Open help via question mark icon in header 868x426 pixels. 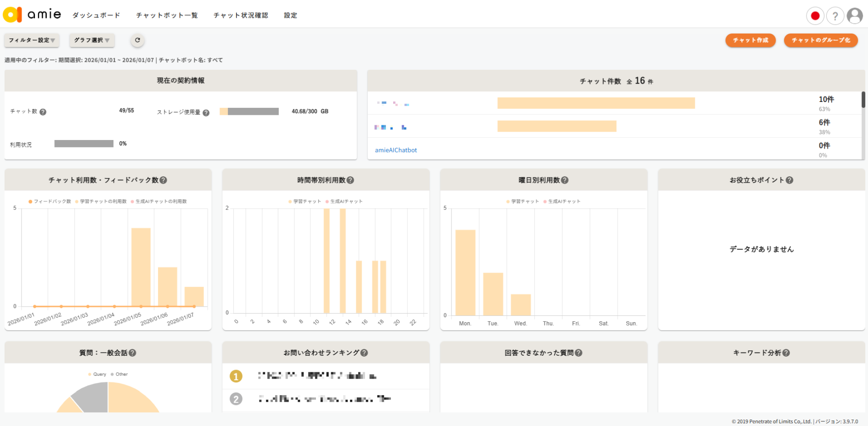pos(835,16)
